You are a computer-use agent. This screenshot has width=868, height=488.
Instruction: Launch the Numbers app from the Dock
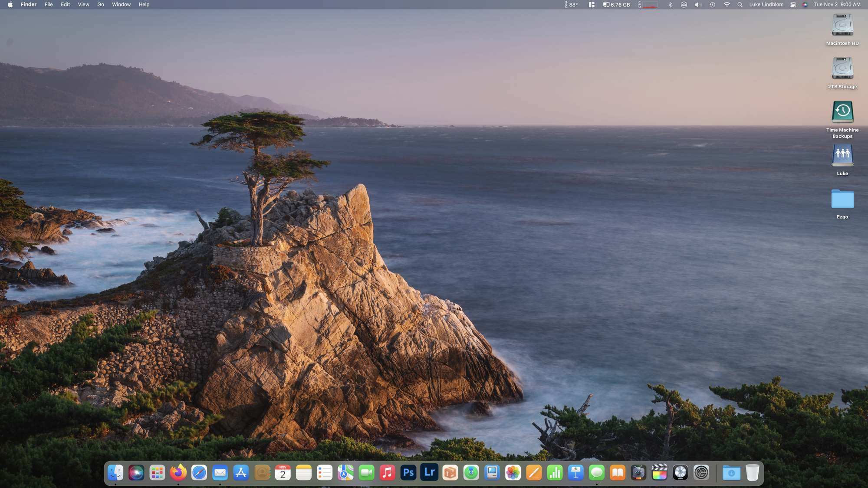[x=555, y=472]
